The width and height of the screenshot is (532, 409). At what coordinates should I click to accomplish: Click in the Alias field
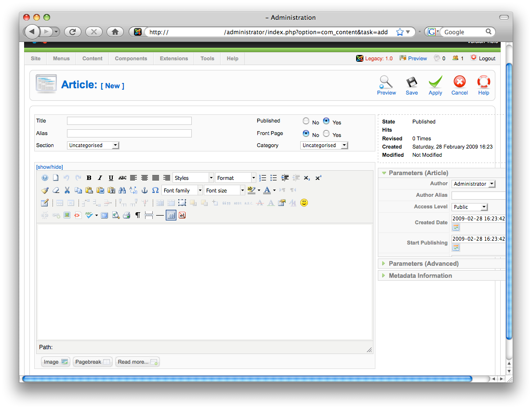[129, 133]
